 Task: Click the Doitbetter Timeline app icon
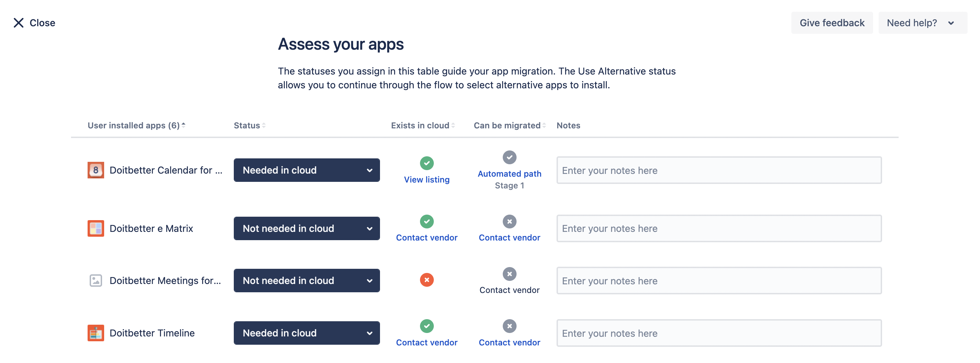point(96,333)
